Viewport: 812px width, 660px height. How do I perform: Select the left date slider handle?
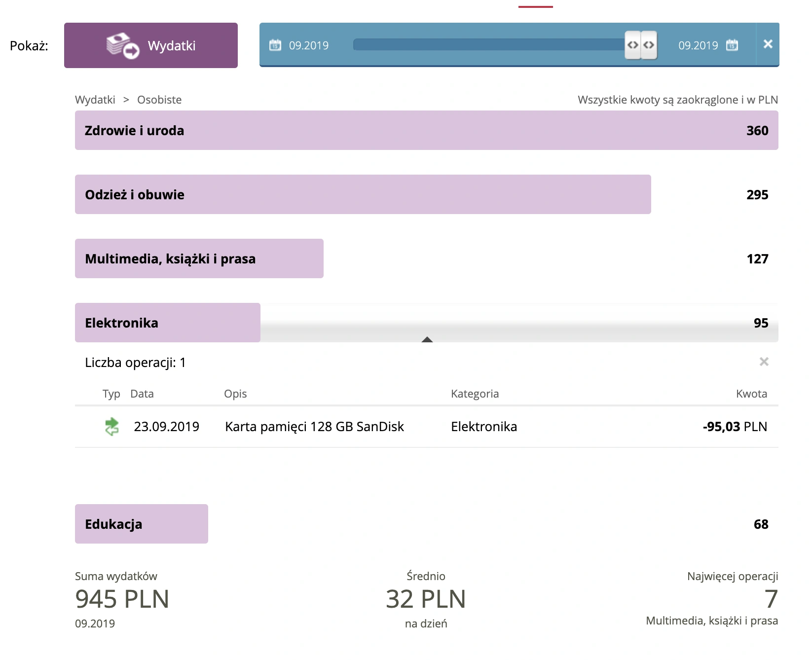click(x=633, y=45)
